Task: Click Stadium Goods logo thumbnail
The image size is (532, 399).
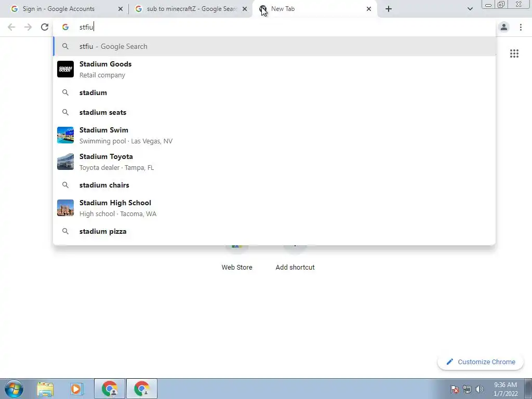Action: point(65,69)
